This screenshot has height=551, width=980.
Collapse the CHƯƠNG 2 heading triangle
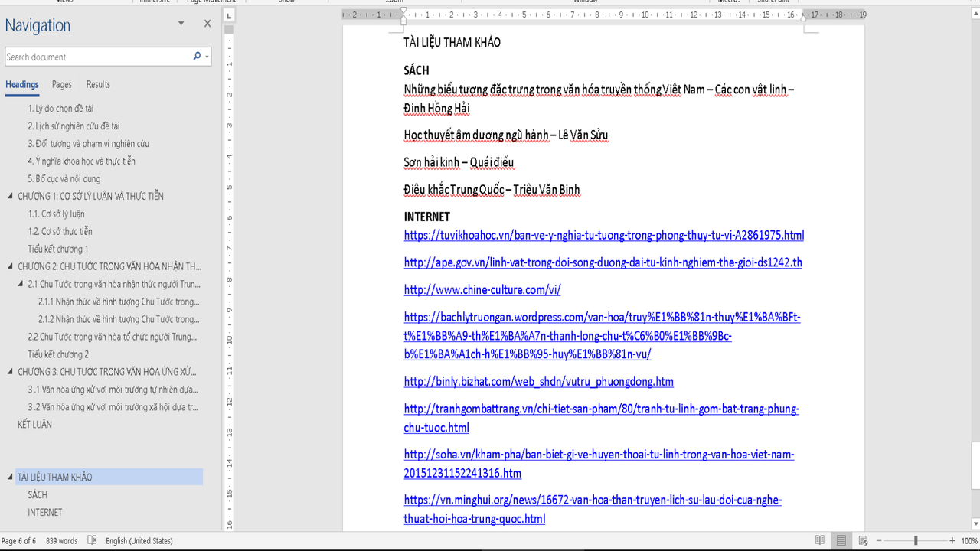pyautogui.click(x=11, y=266)
